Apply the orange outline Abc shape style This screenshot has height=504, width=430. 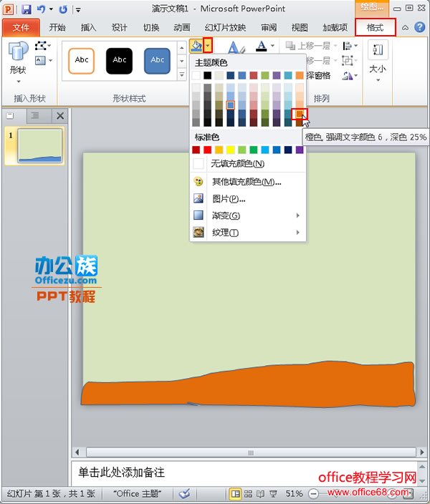(x=82, y=61)
